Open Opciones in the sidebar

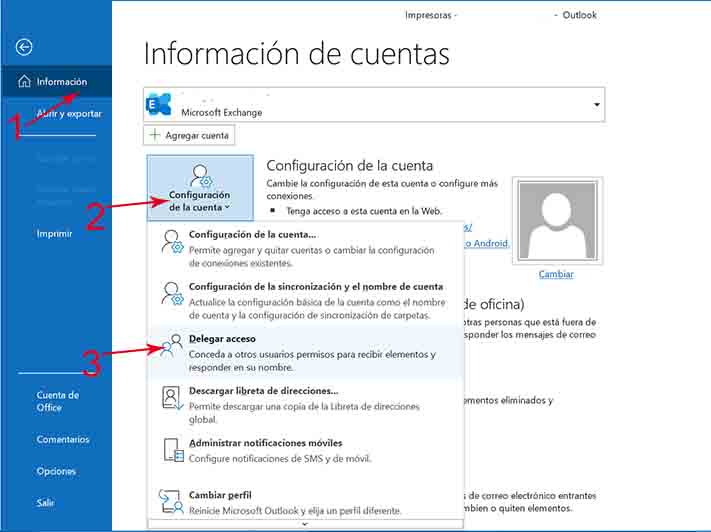click(x=56, y=471)
